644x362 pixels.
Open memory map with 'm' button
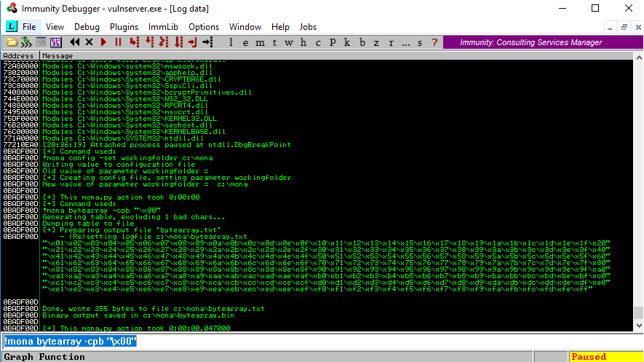pyautogui.click(x=260, y=42)
